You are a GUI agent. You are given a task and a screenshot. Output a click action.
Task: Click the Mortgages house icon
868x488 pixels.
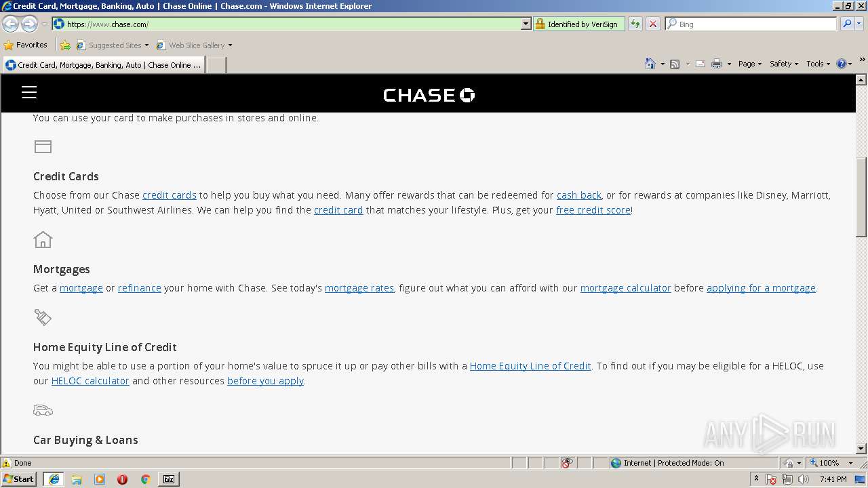pos(43,239)
